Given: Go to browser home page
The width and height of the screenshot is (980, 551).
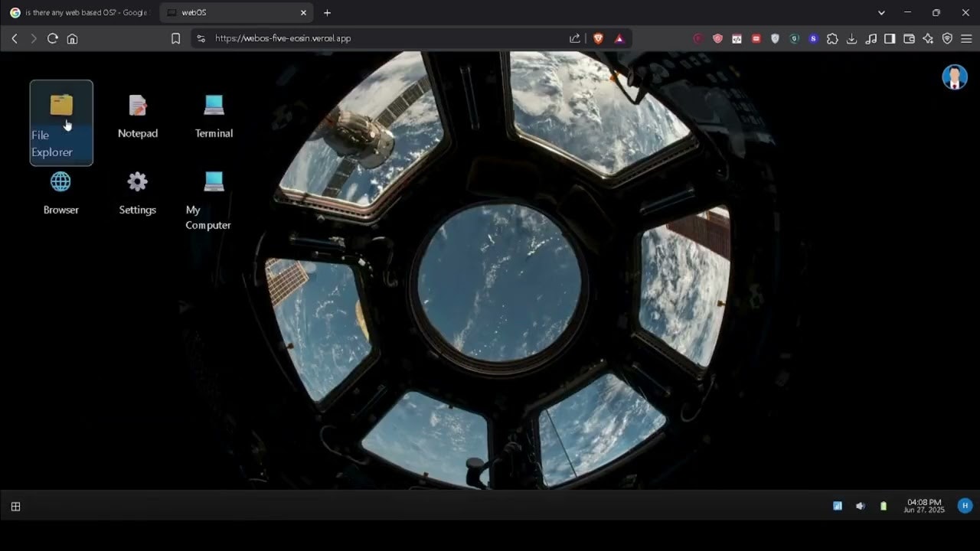Looking at the screenshot, I should 72,38.
